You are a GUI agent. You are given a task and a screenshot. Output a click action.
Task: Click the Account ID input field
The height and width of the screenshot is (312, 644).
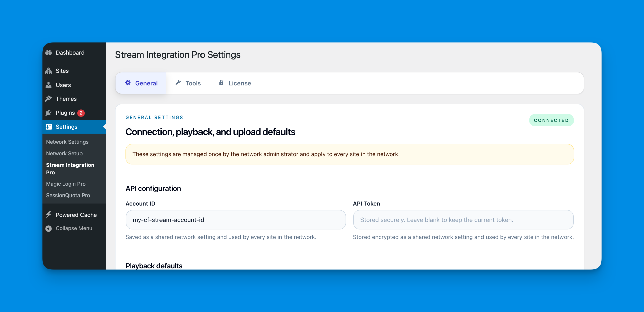click(x=236, y=220)
